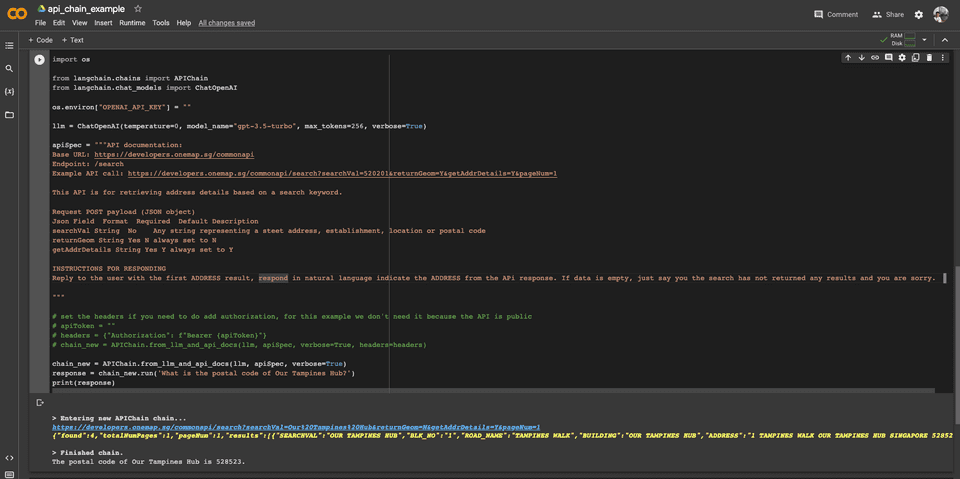Delete the current cell

929,58
